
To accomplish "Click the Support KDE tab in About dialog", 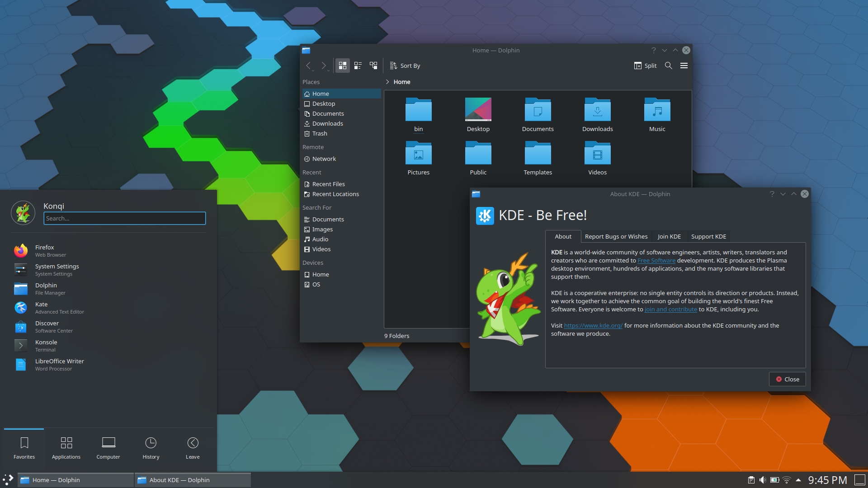I will (708, 236).
